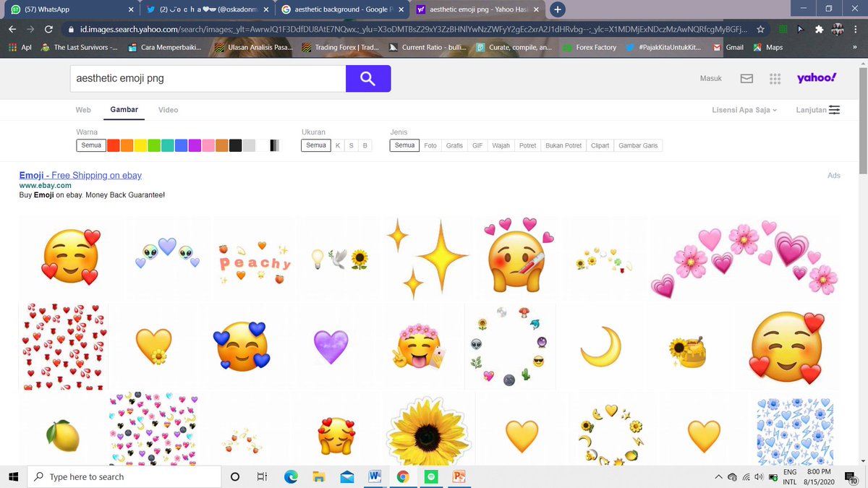Switch to the Video tab
868x488 pixels.
pyautogui.click(x=168, y=109)
